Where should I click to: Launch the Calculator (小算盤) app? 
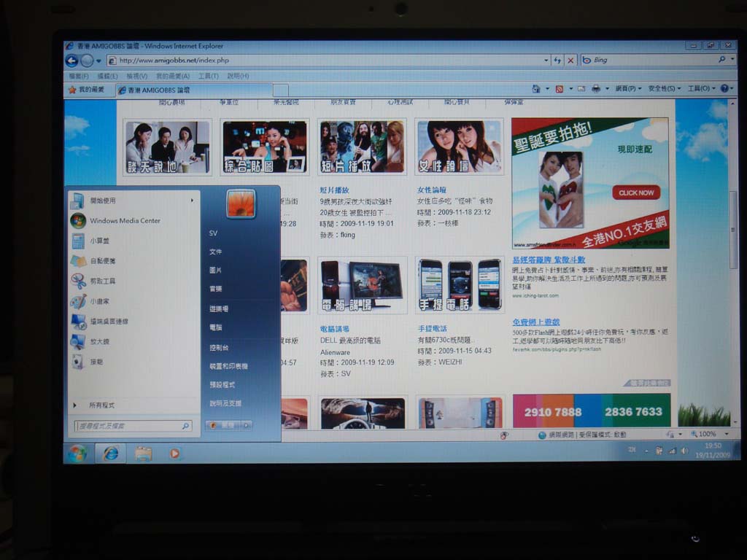[99, 241]
